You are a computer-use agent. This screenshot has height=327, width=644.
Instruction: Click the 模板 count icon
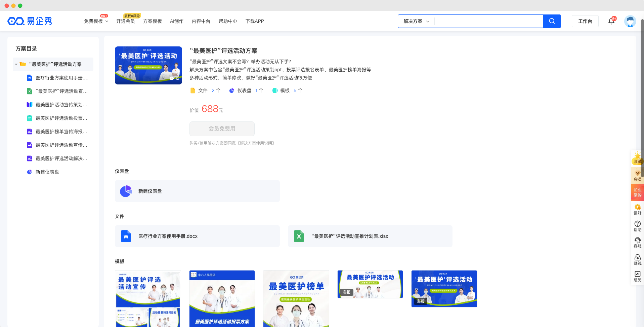click(x=274, y=90)
